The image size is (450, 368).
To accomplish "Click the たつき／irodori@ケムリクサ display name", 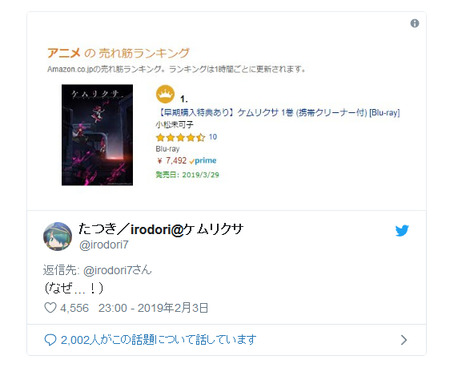I will [161, 229].
